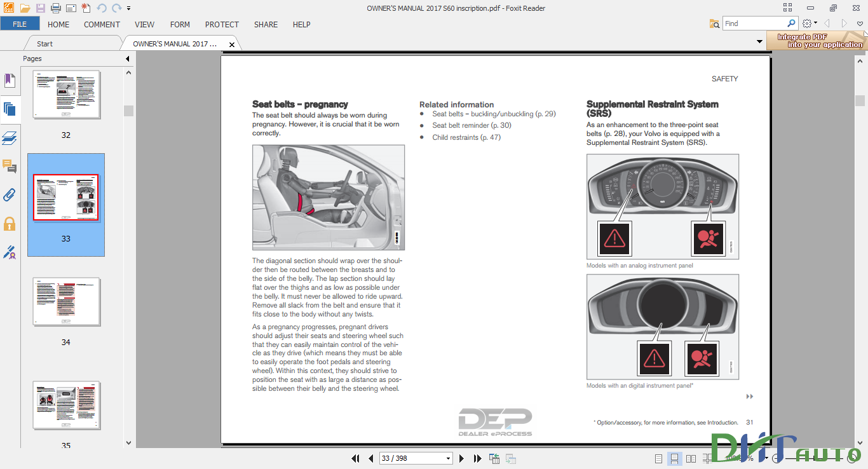The image size is (868, 469).
Task: Click the Save icon in quick access toolbar
Action: point(39,8)
